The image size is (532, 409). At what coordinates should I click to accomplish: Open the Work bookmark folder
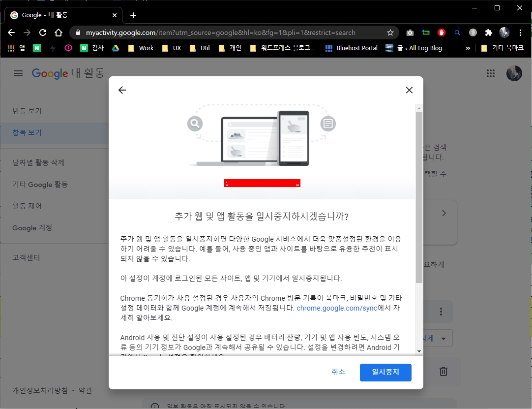(x=141, y=48)
